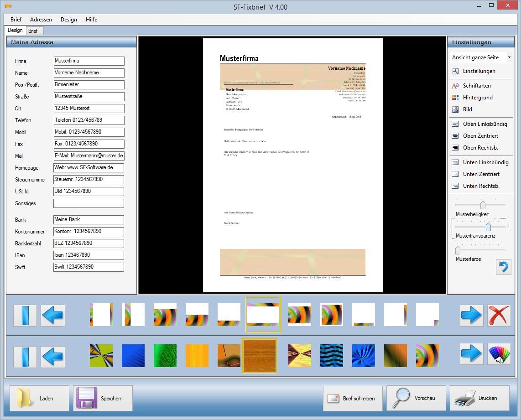Open the Adressen menu
Screen dimensions: 521x420
pos(41,20)
